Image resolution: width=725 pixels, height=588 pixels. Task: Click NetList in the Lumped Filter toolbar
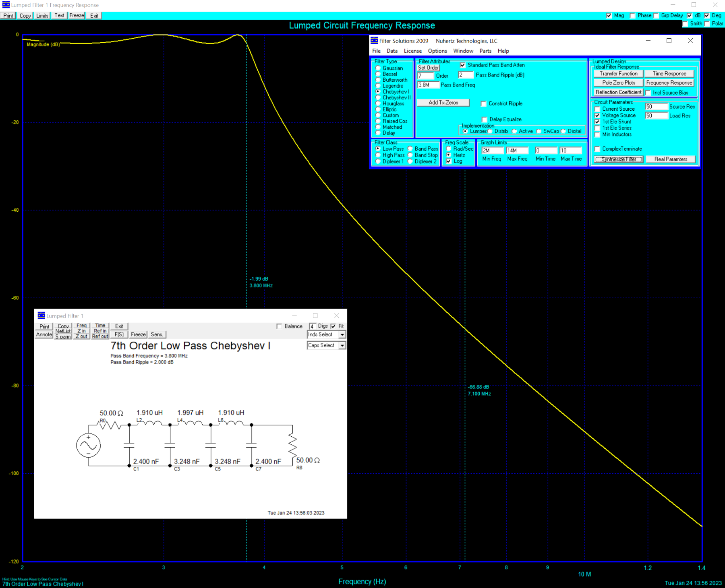coord(63,331)
